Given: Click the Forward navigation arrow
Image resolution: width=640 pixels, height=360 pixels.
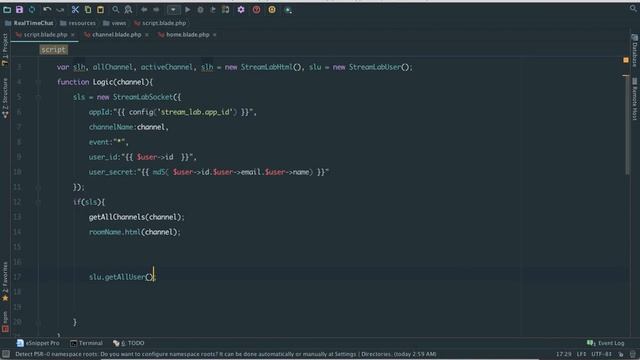Looking at the screenshot, I should click(x=156, y=9).
